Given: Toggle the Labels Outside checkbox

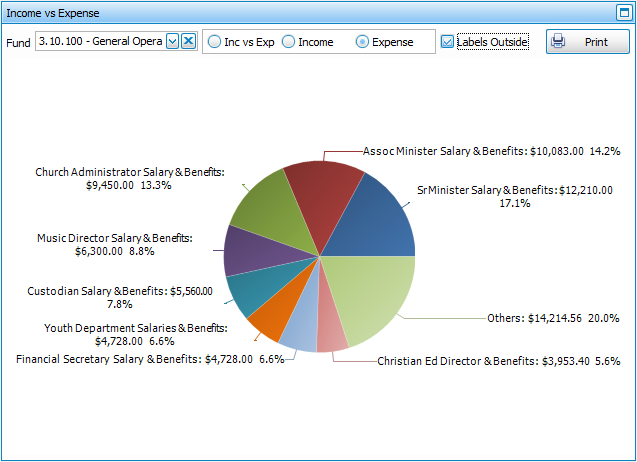Looking at the screenshot, I should 448,42.
